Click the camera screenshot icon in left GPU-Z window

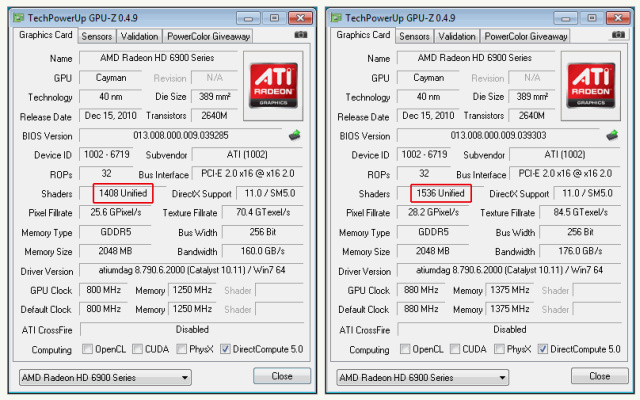pyautogui.click(x=301, y=35)
